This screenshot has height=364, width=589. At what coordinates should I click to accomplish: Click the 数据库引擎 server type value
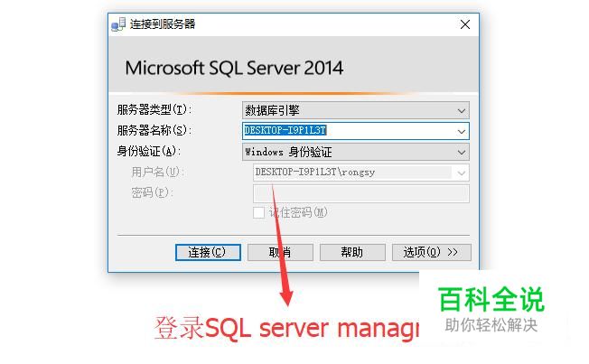point(272,110)
